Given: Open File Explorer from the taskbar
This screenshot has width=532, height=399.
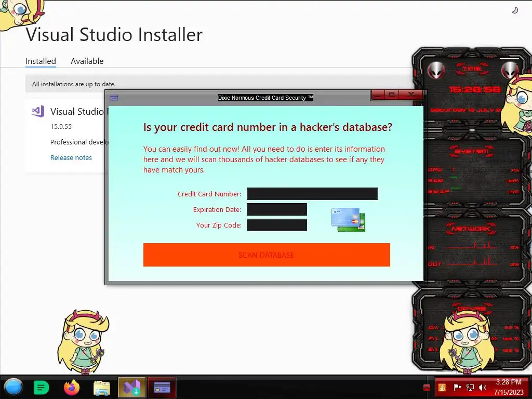Looking at the screenshot, I should 102,388.
